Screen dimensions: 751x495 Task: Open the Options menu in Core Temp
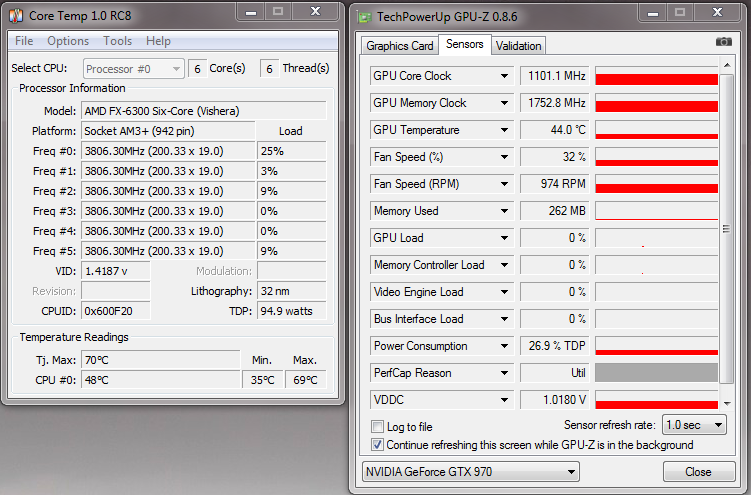[68, 41]
